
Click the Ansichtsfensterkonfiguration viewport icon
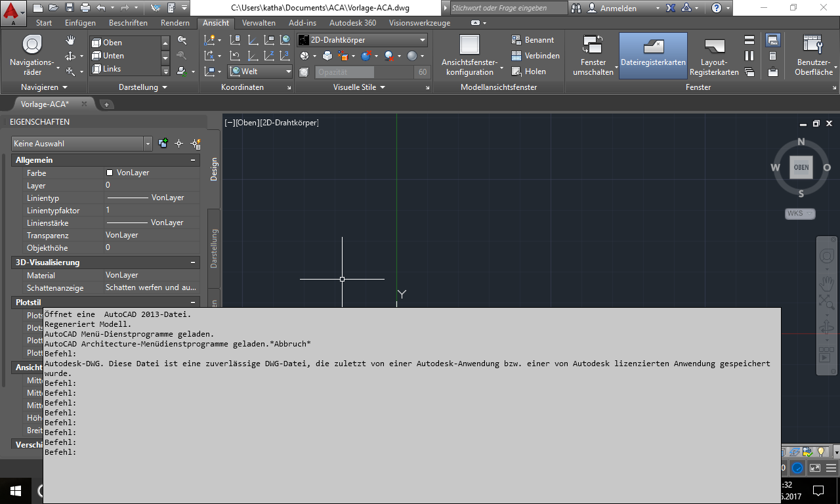pyautogui.click(x=470, y=45)
